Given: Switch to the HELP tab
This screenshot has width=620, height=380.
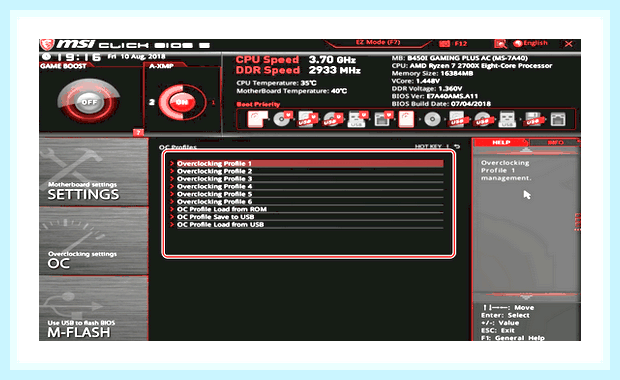Looking at the screenshot, I should [x=501, y=142].
